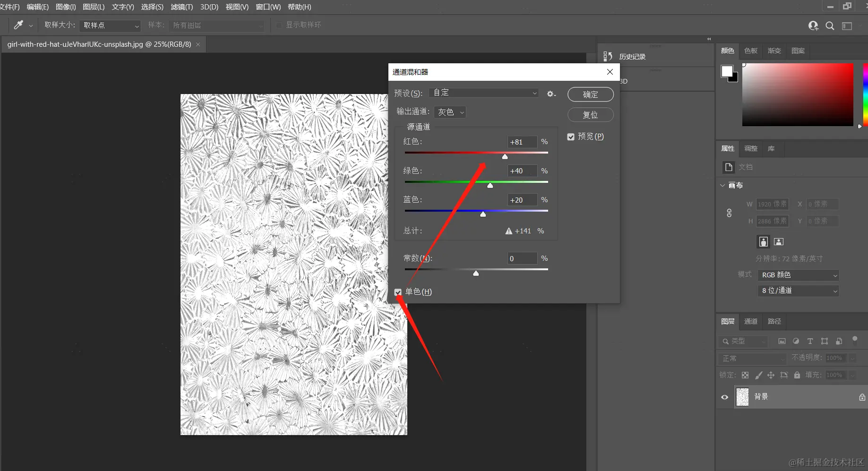Click the lock image pixels brush icon
The height and width of the screenshot is (471, 868).
tap(758, 375)
